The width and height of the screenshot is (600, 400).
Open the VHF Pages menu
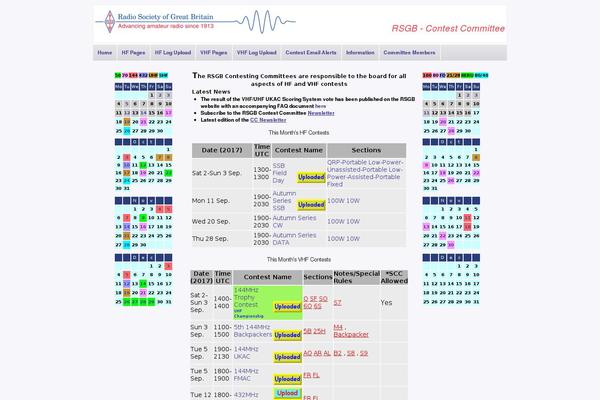tap(214, 53)
